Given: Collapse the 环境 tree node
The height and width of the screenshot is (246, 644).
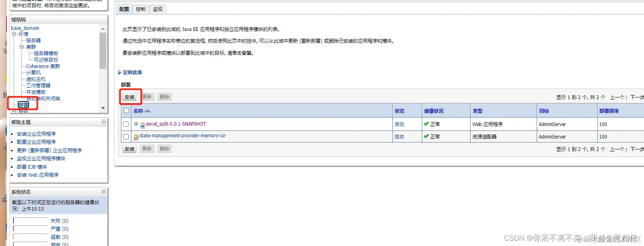Looking at the screenshot, I should [x=14, y=34].
